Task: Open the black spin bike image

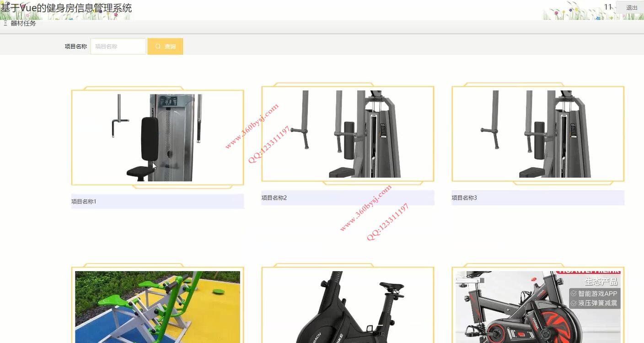Action: pos(348,307)
